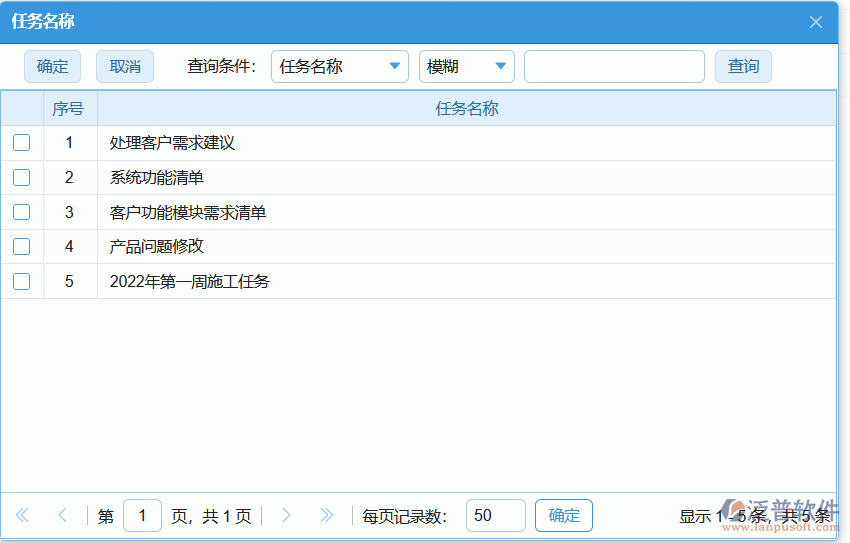Sort by the 任务名称 column header
The height and width of the screenshot is (543, 850).
tap(466, 109)
